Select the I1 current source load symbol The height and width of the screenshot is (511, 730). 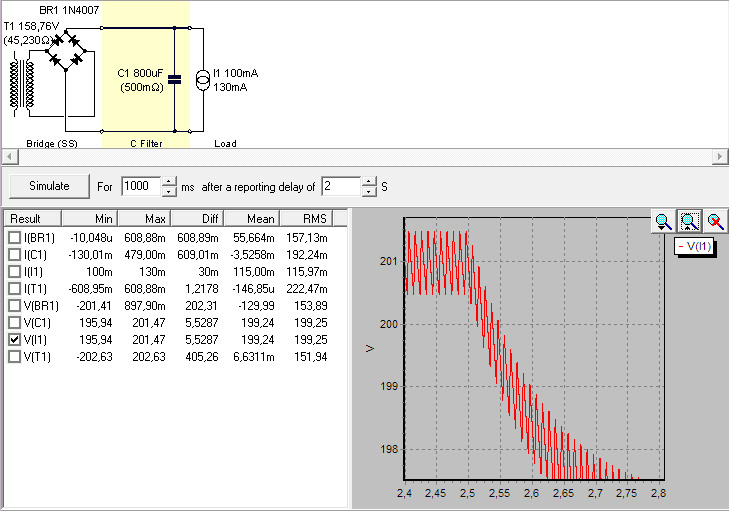[x=204, y=79]
